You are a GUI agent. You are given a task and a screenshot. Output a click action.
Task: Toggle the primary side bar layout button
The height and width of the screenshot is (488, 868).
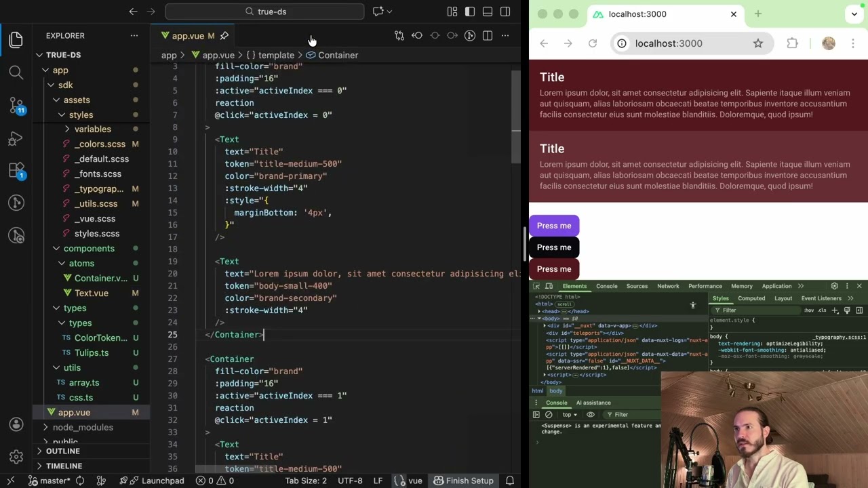tap(470, 12)
